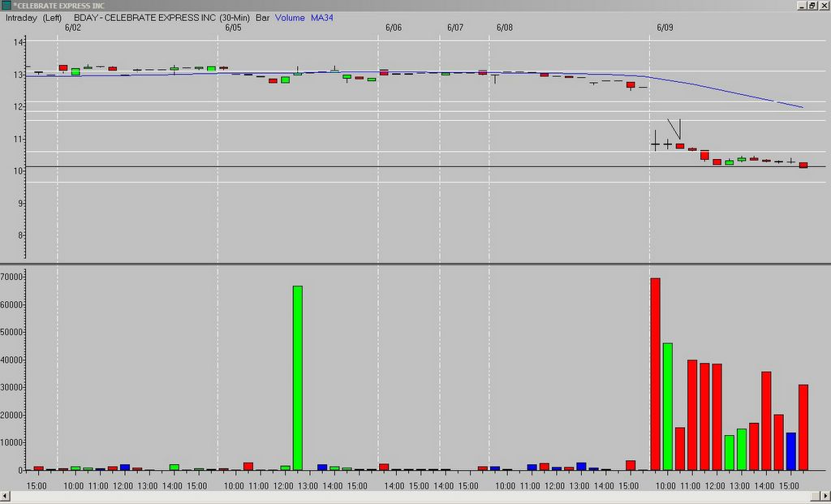Click the blue MA34 line on 6/09
831x504 pixels.
coord(726,91)
